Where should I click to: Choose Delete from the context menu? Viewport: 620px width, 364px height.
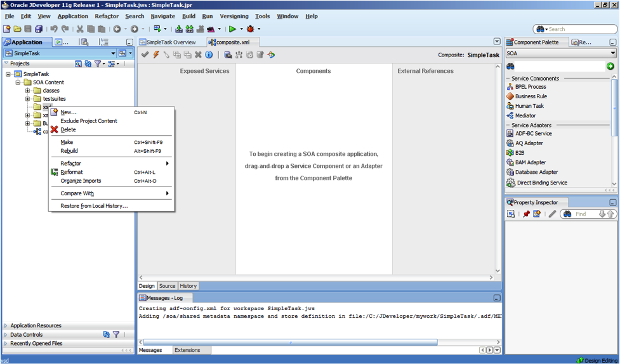(x=68, y=129)
